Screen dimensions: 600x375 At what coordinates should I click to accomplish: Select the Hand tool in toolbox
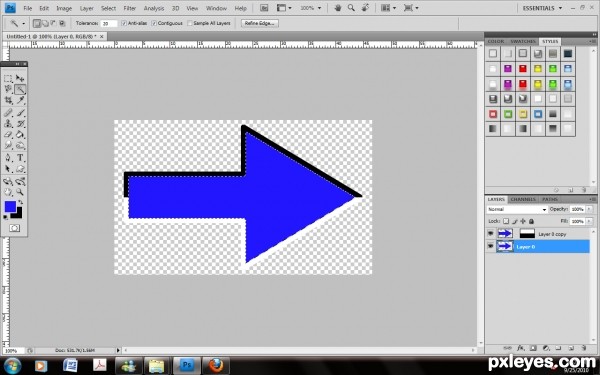pyautogui.click(x=8, y=192)
